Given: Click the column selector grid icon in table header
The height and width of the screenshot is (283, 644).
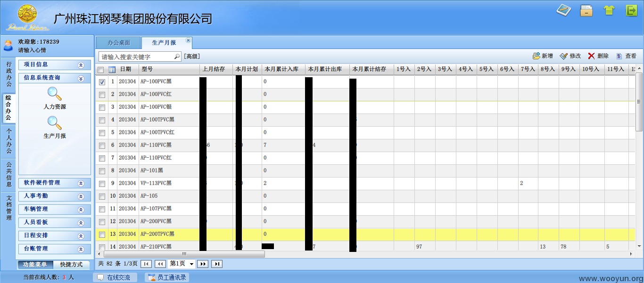Looking at the screenshot, I should [112, 69].
